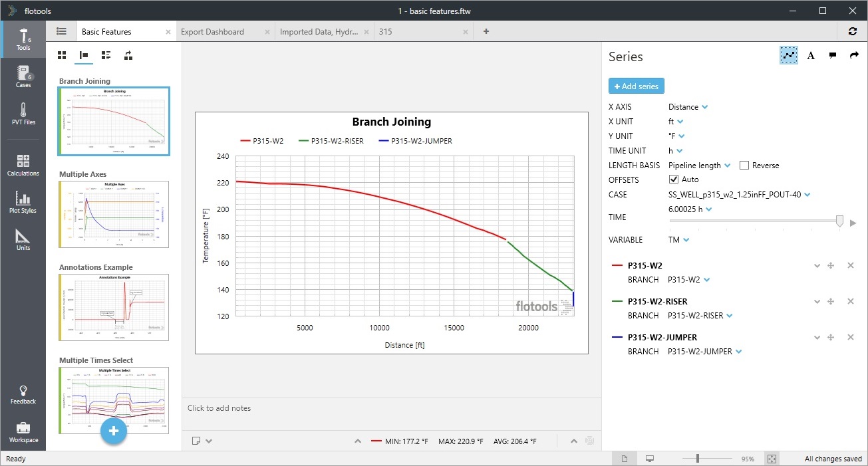868x466 pixels.
Task: Click the TIME slider handle
Action: (839, 221)
